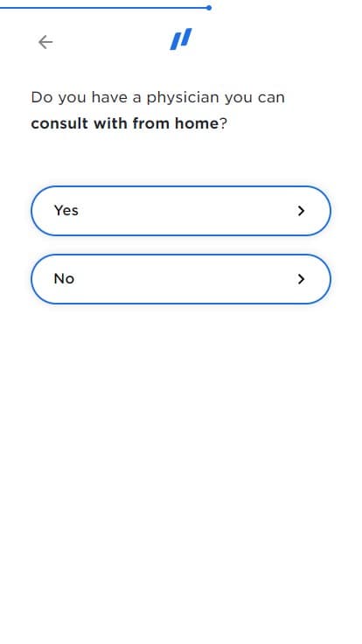Screen dimensions: 362x644
Task: Click the chevron arrow on Yes option
Action: pyautogui.click(x=302, y=211)
